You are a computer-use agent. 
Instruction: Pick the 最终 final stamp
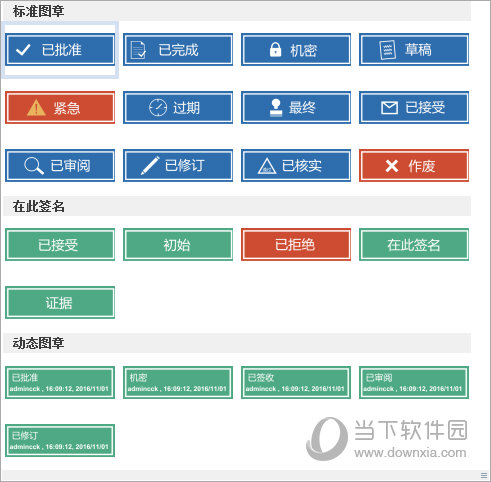pyautogui.click(x=296, y=107)
